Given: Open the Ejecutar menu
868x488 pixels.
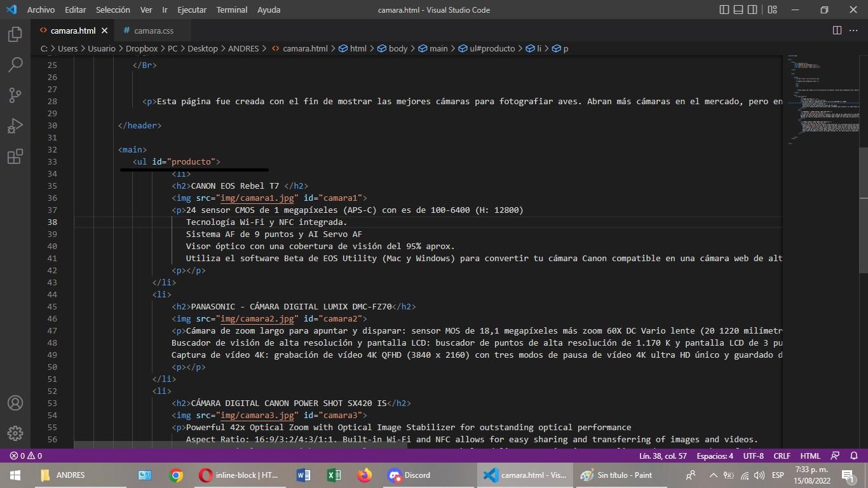Looking at the screenshot, I should (192, 10).
